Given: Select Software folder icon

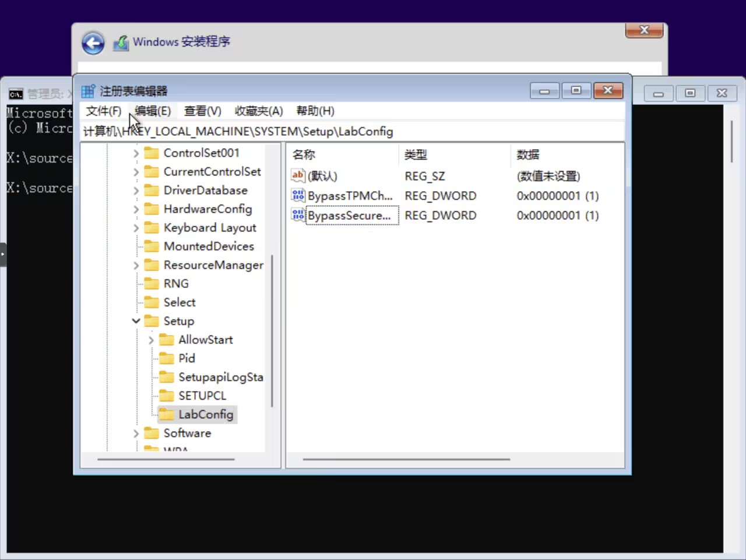Looking at the screenshot, I should (152, 432).
